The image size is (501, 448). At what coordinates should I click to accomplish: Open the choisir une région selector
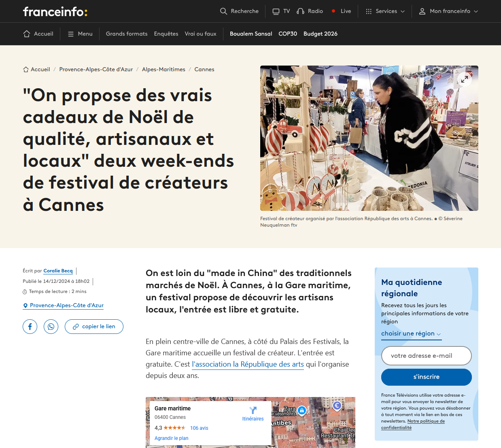click(411, 333)
